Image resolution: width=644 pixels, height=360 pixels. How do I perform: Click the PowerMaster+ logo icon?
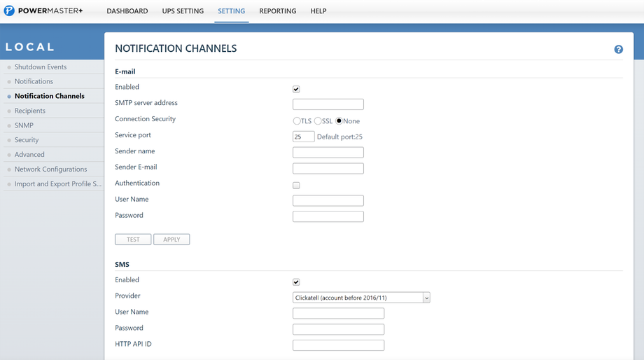9,11
